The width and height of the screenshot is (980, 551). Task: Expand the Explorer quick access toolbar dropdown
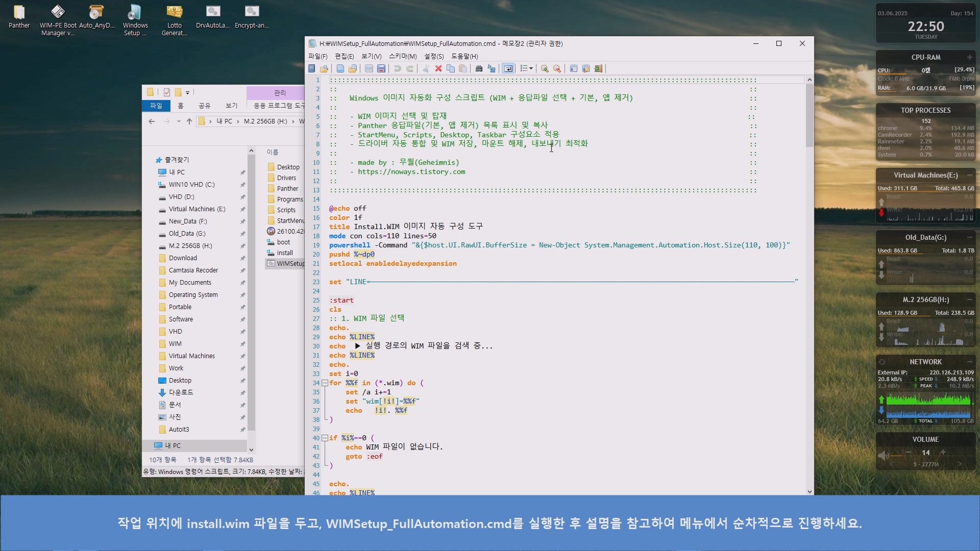pyautogui.click(x=187, y=93)
